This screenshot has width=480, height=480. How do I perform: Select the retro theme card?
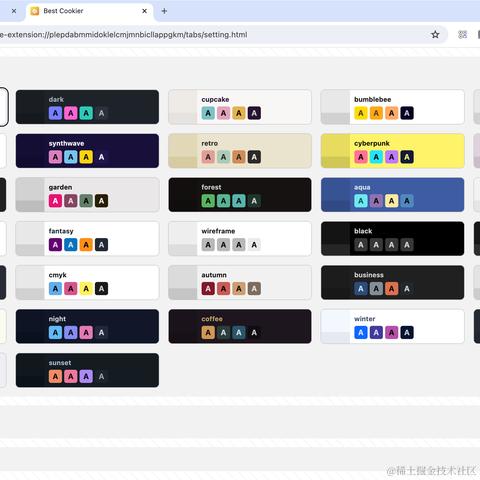click(240, 151)
